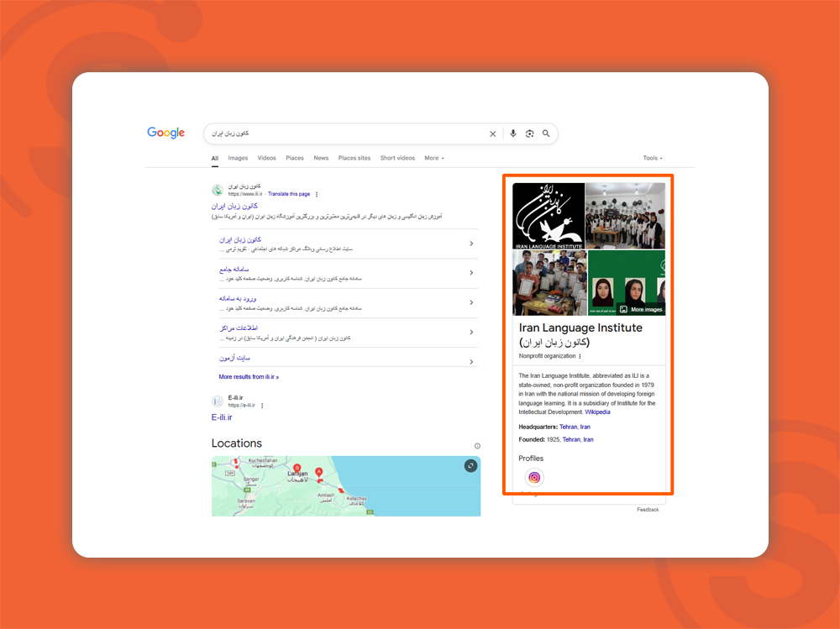Open the More dropdown
840x629 pixels.
tap(434, 158)
